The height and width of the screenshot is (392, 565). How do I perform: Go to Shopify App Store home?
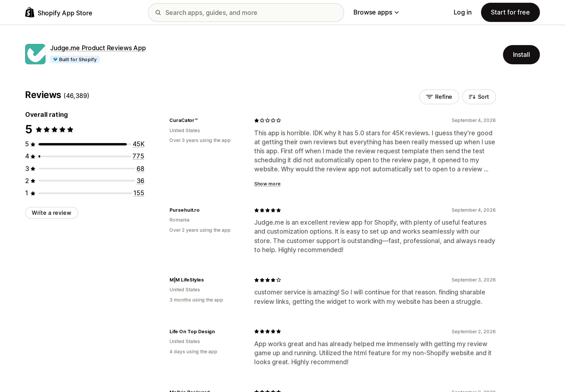pos(59,13)
